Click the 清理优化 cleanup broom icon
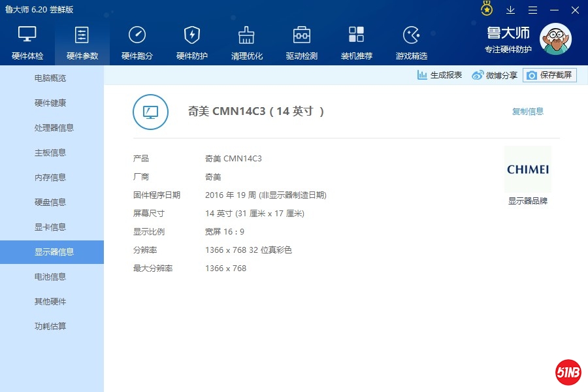The height and width of the screenshot is (392, 588). [x=246, y=35]
